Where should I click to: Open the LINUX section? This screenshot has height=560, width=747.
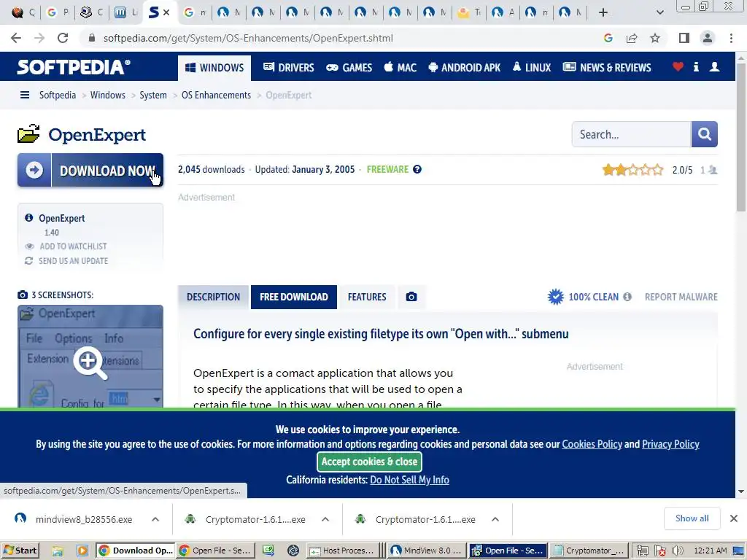click(x=532, y=68)
